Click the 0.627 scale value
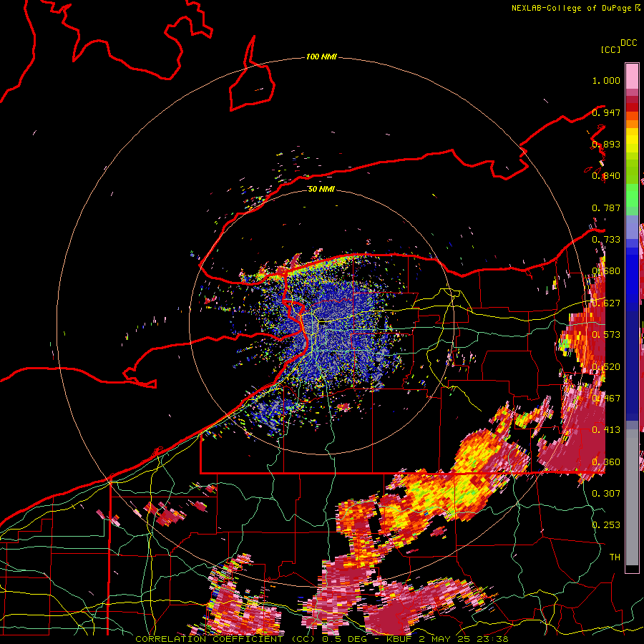Screen dimensions: 644x644 point(606,303)
